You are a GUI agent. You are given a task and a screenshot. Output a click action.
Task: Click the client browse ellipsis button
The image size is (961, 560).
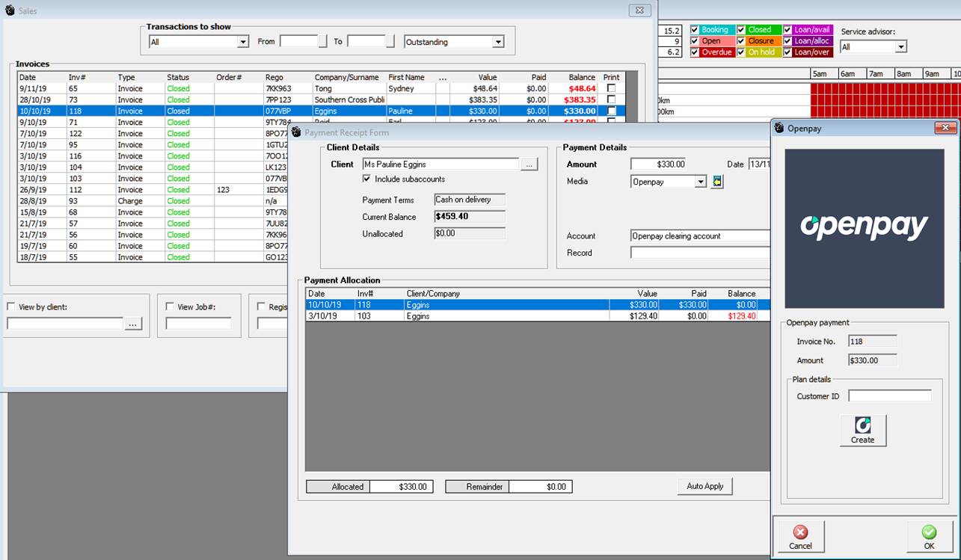coord(529,164)
